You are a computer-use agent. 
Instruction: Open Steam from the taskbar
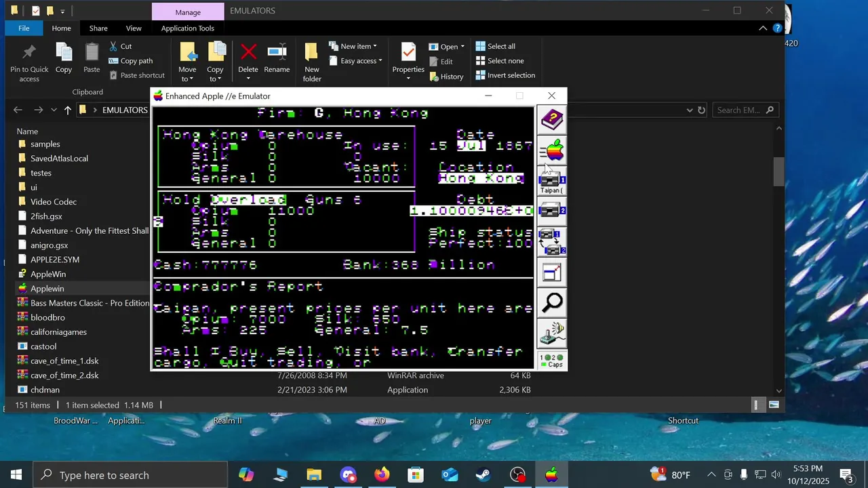click(x=484, y=475)
